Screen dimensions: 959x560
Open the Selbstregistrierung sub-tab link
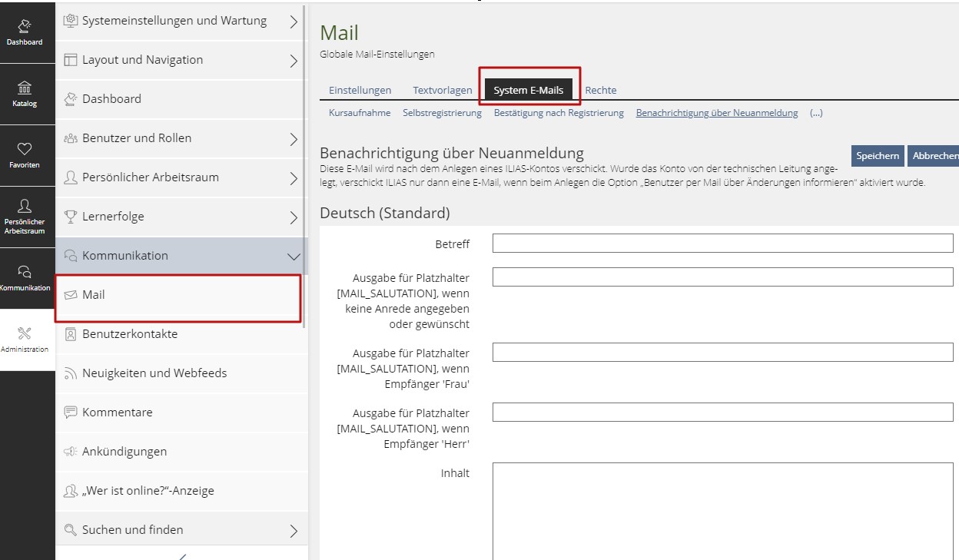[x=442, y=113]
